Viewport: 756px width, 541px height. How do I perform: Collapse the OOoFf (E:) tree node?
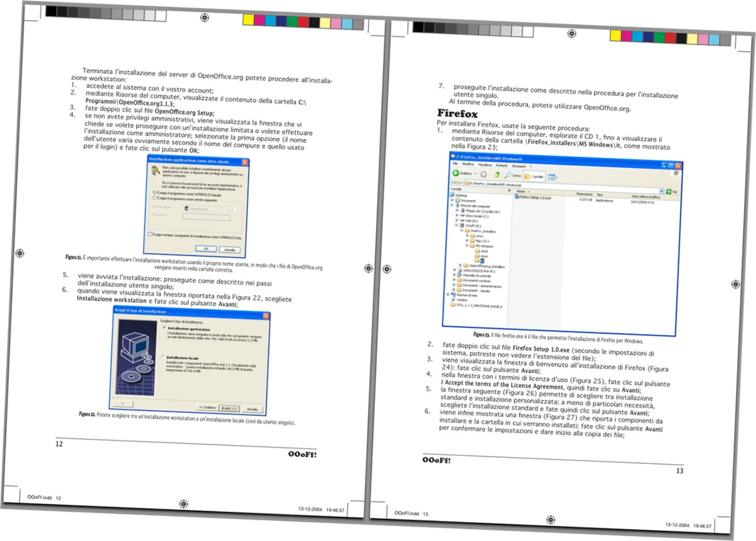click(x=456, y=225)
